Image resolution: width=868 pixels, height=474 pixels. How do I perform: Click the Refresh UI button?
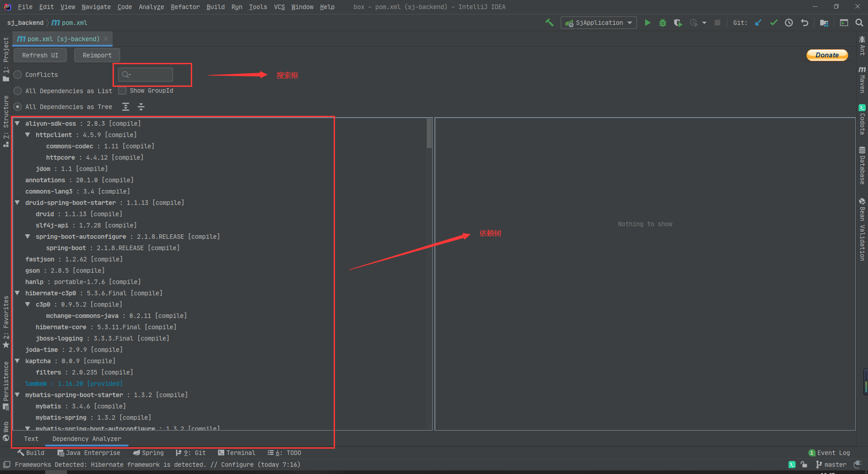click(x=40, y=55)
